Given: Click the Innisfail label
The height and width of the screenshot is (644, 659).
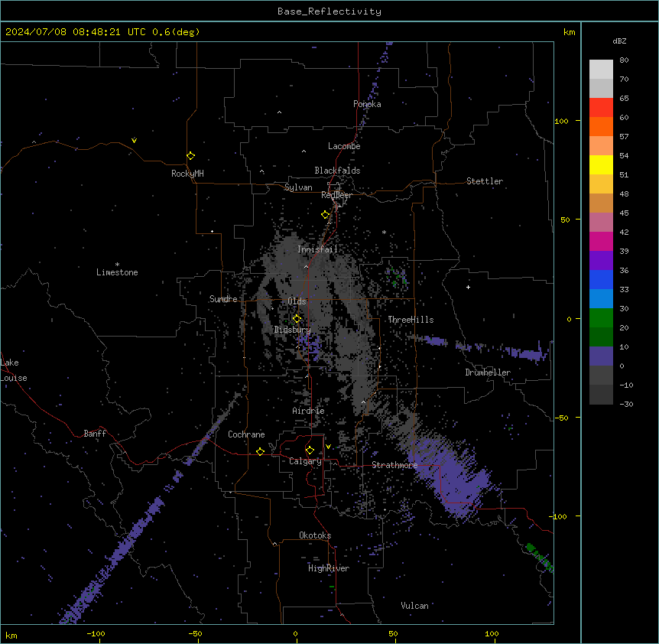Looking at the screenshot, I should 317,249.
